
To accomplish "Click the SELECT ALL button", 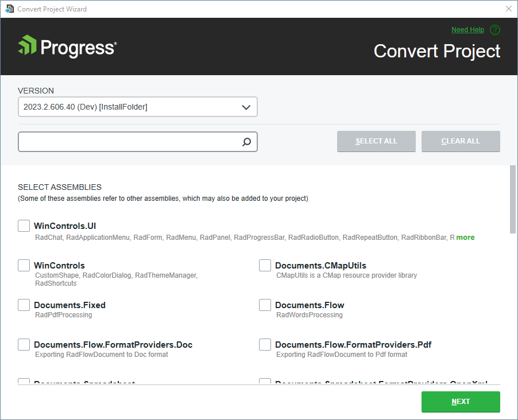I will coord(376,141).
